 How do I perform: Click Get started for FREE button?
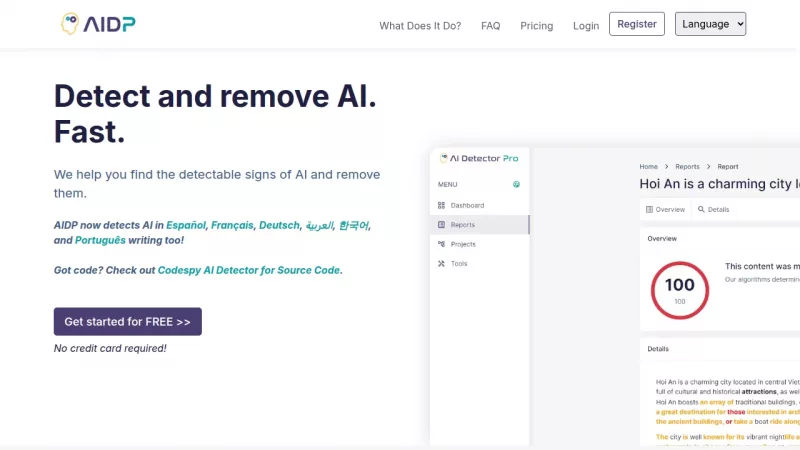[128, 321]
